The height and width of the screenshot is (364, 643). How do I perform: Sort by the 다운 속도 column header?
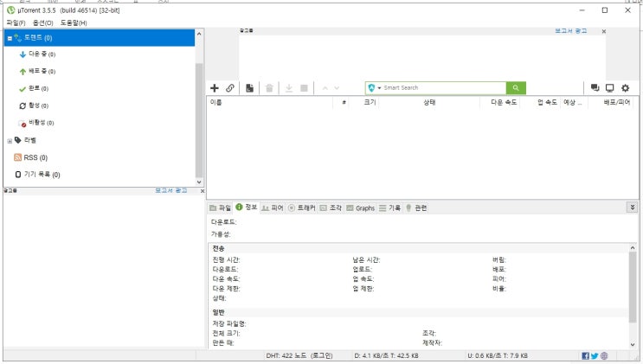[x=500, y=103]
